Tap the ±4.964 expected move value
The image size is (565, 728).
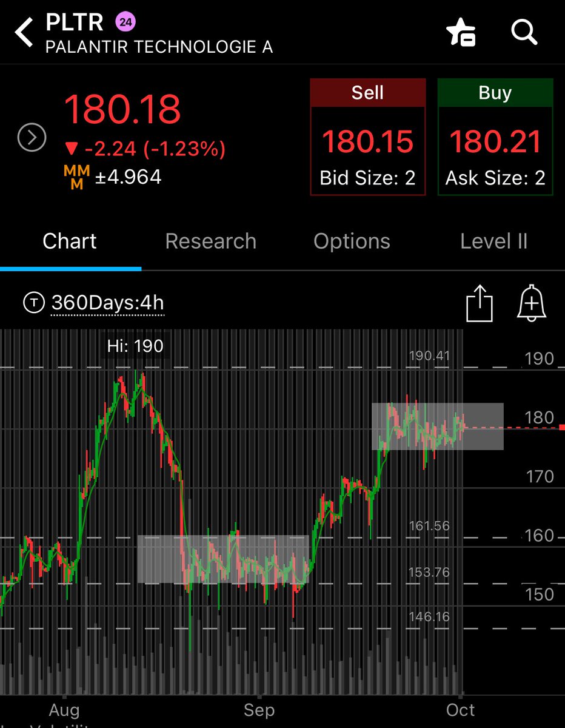(x=128, y=177)
